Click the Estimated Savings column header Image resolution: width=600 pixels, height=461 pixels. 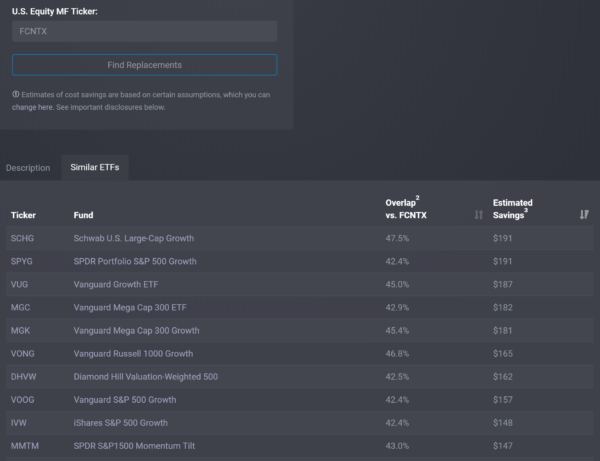pos(512,209)
